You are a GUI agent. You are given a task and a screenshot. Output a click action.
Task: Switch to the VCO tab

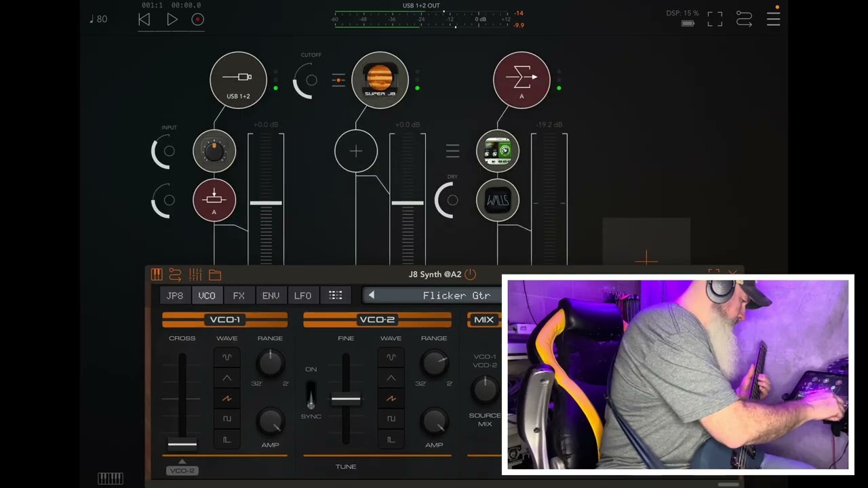click(x=207, y=296)
